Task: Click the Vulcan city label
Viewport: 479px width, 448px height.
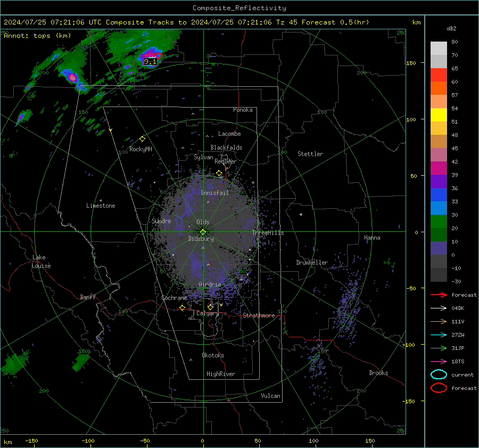Action: (x=271, y=396)
